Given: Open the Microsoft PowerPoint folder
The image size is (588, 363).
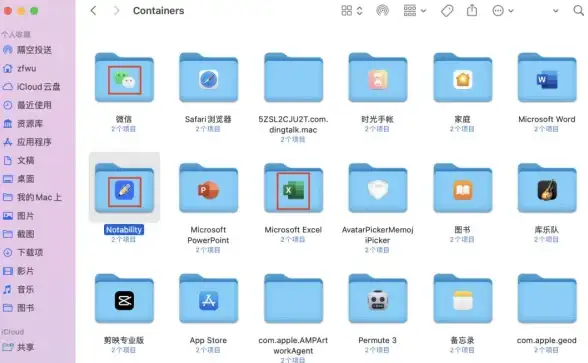Looking at the screenshot, I should click(x=208, y=188).
